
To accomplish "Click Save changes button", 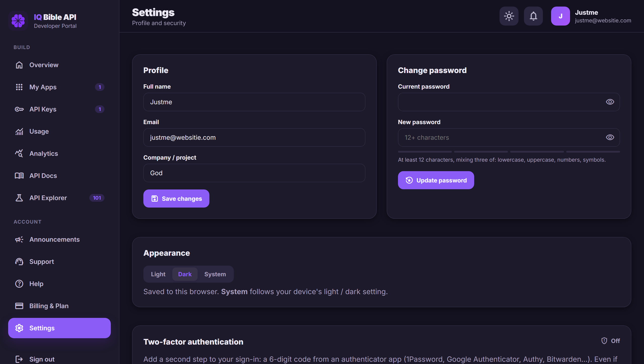I will pyautogui.click(x=176, y=198).
